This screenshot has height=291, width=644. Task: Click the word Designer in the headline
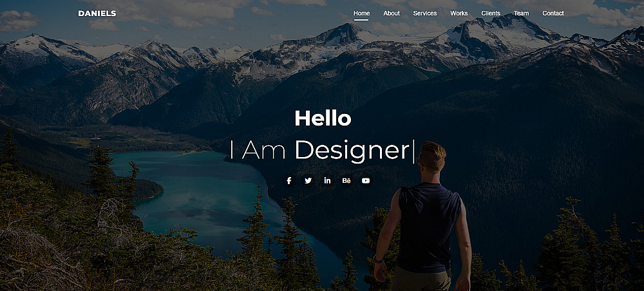click(352, 151)
